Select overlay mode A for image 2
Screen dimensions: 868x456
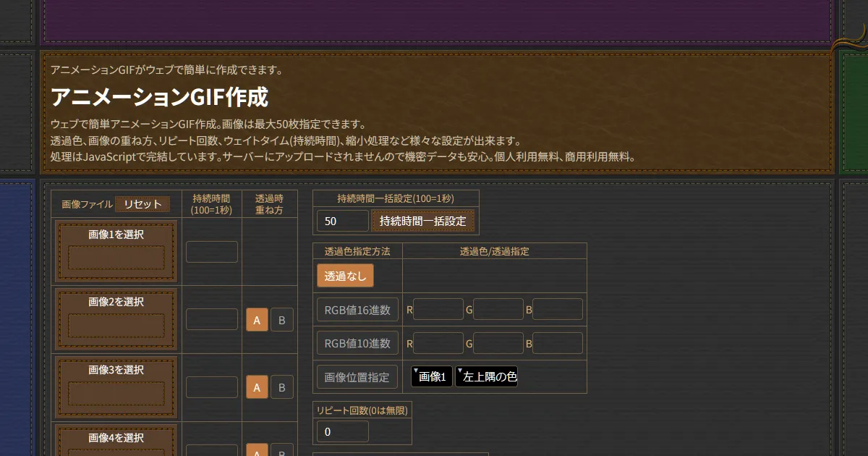click(258, 319)
